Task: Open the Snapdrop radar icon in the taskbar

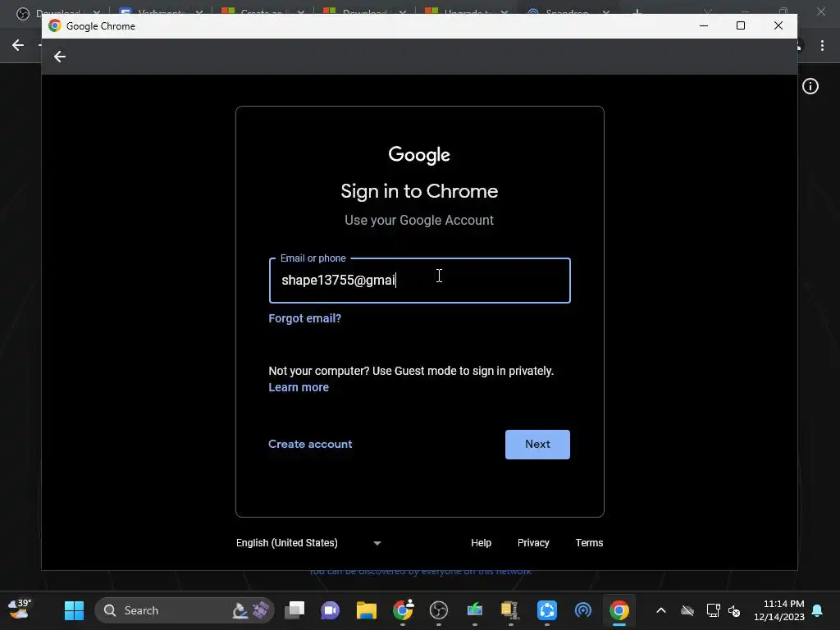Action: click(x=583, y=610)
